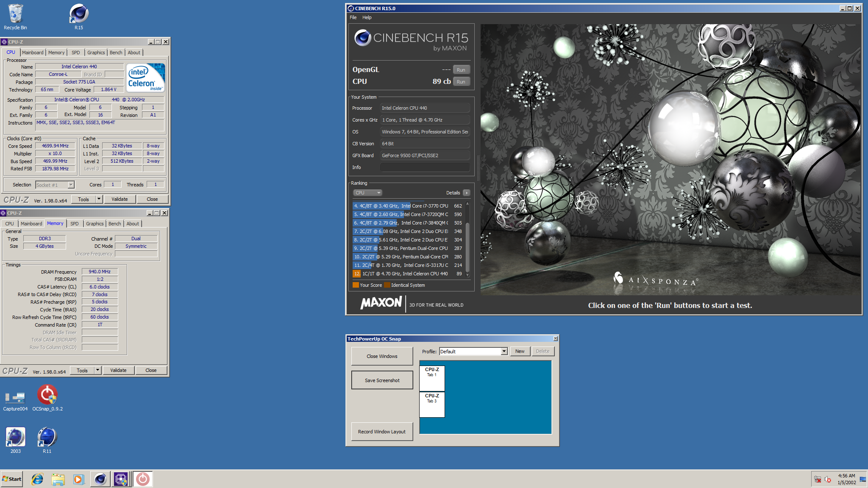Run the OpenGL test
The image size is (868, 488).
(x=461, y=70)
